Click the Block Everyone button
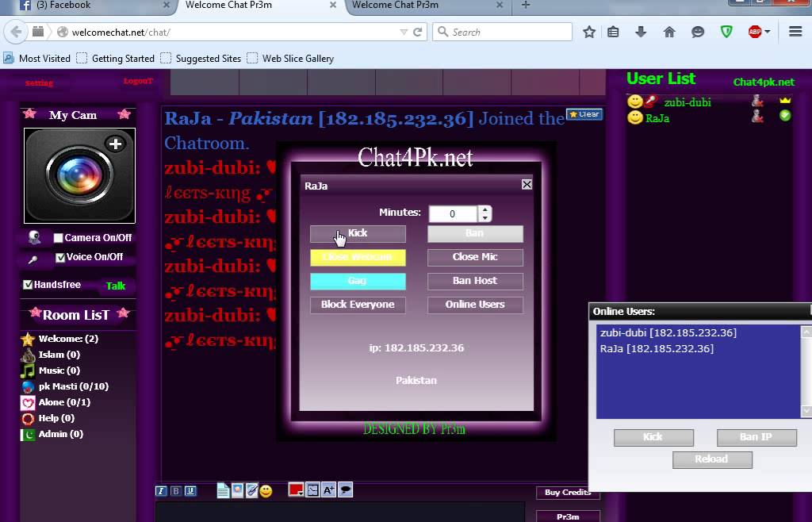Viewport: 812px width, 522px height. (x=358, y=305)
